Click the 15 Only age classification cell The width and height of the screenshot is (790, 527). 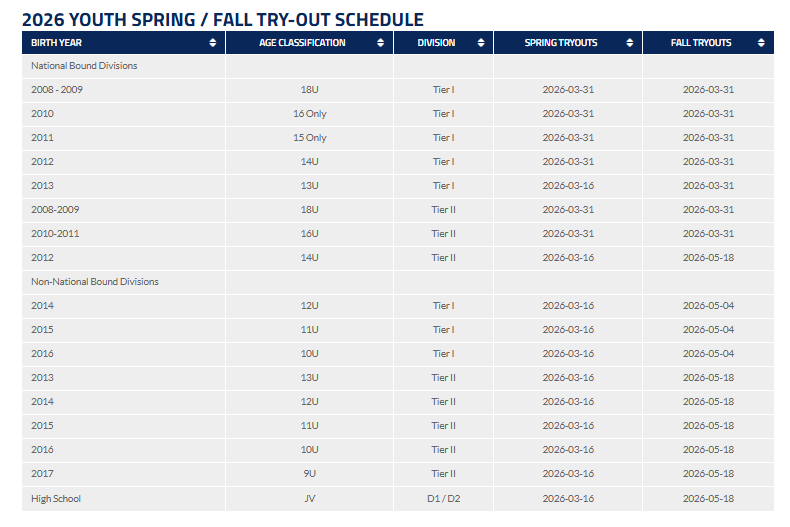click(309, 138)
